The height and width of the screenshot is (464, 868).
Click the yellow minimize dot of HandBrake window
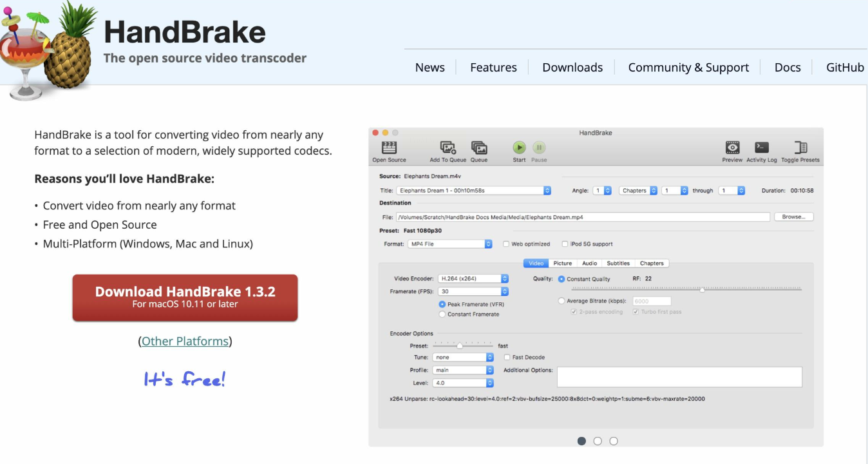[x=386, y=132]
